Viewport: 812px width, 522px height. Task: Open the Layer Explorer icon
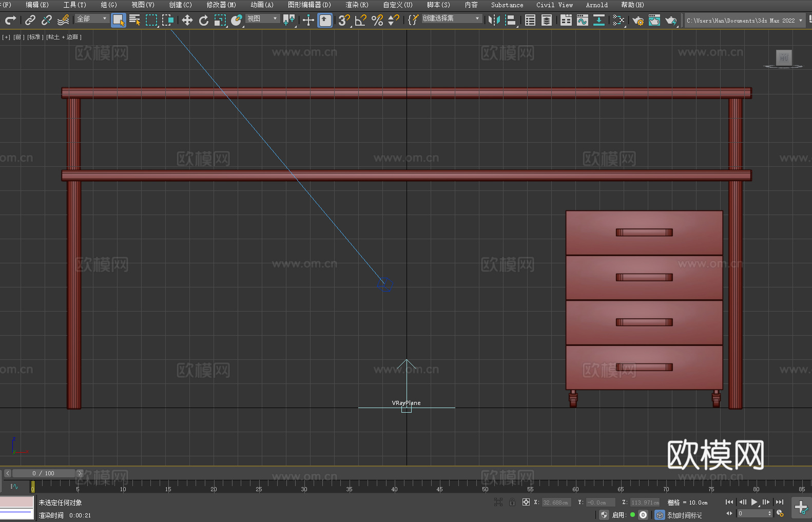[547, 20]
